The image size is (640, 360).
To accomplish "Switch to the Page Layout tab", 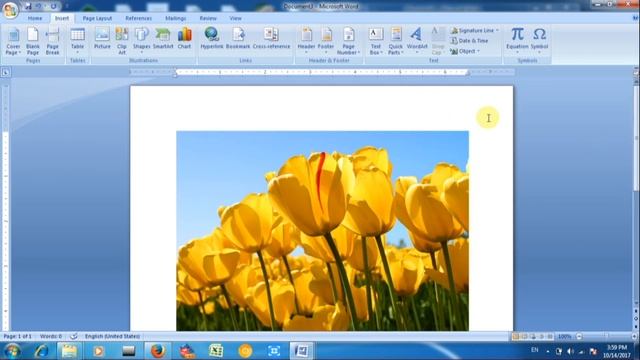I will click(97, 18).
